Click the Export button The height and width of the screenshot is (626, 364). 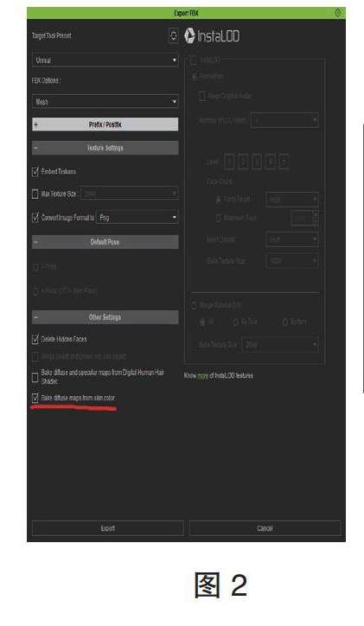click(108, 528)
